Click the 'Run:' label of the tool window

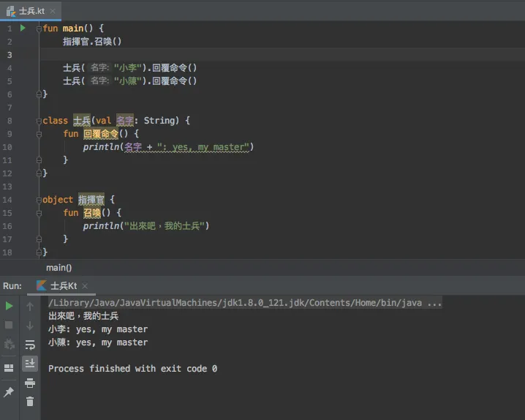[x=12, y=286]
